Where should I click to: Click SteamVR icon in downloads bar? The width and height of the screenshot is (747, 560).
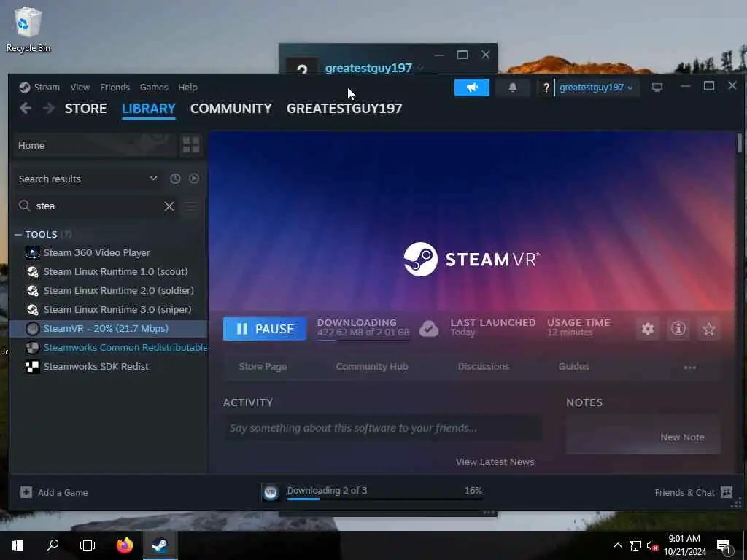pos(271,492)
